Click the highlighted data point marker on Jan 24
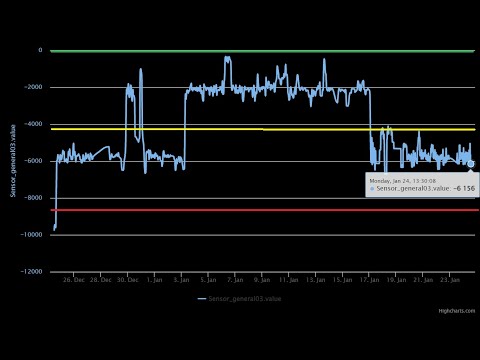 (470, 164)
